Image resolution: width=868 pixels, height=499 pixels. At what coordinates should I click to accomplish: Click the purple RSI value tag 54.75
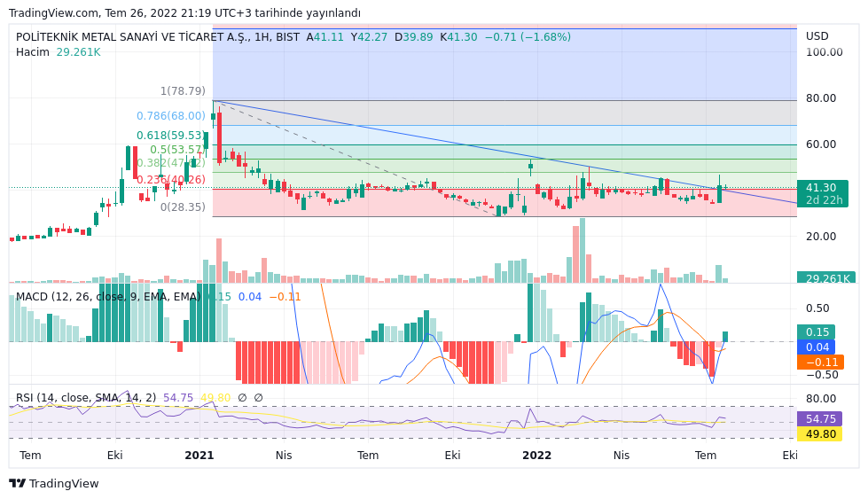[x=819, y=418]
